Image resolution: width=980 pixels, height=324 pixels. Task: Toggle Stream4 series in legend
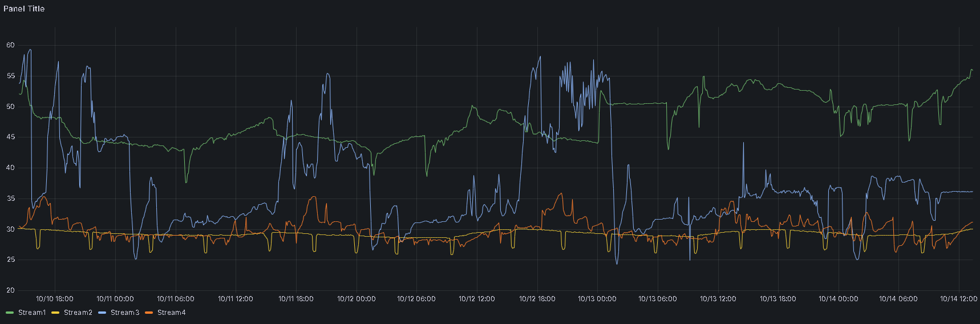[x=172, y=313]
